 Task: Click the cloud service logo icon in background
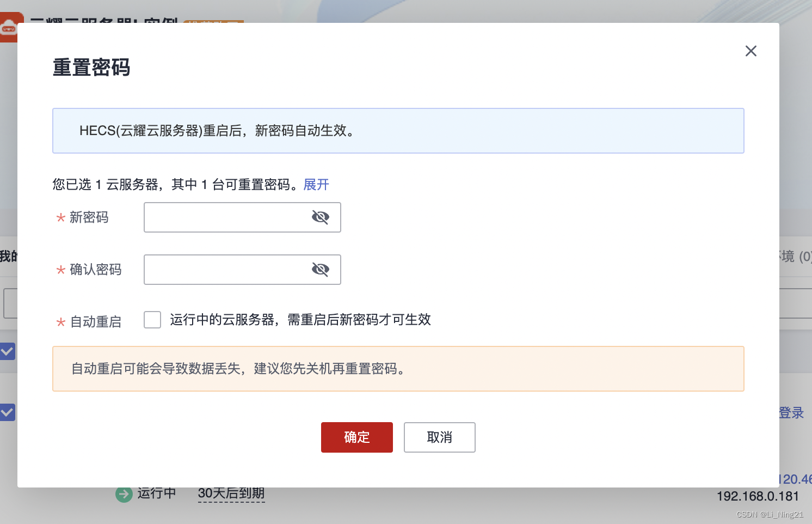[9, 27]
